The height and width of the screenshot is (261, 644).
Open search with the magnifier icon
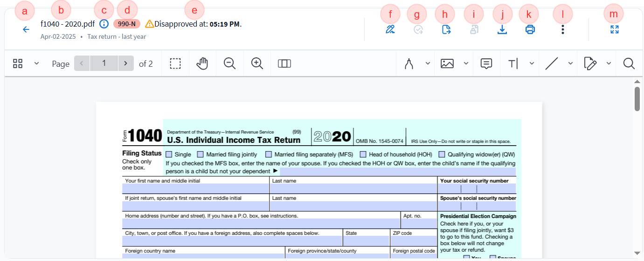click(629, 63)
